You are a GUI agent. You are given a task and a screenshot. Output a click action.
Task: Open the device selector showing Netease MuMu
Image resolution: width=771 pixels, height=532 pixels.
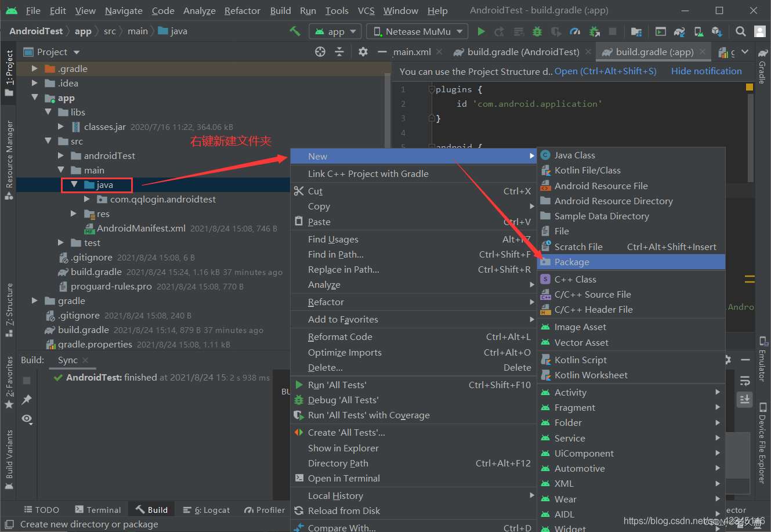click(x=417, y=31)
